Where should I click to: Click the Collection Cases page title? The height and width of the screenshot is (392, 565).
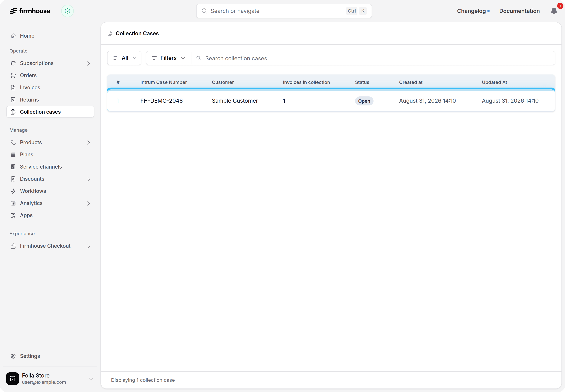pyautogui.click(x=137, y=33)
